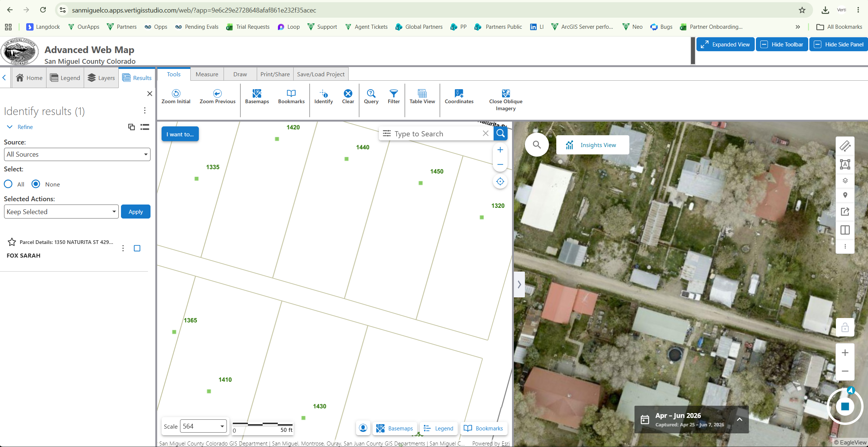Click the map search magnifier button
This screenshot has width=868, height=447.
501,133
